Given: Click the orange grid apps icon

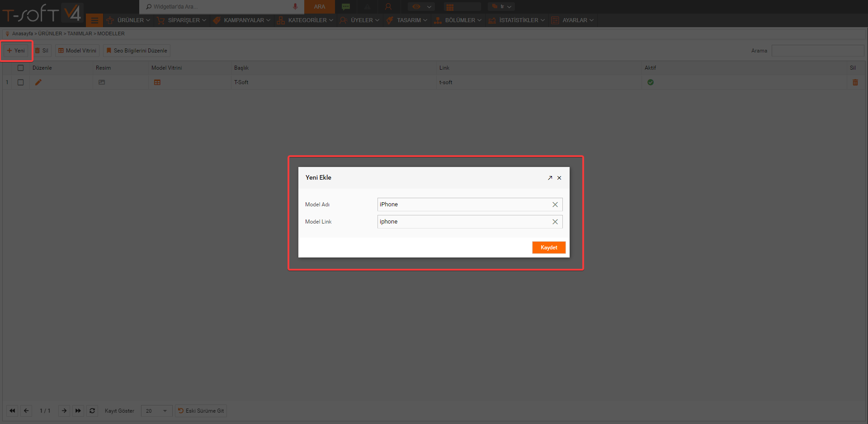Looking at the screenshot, I should point(449,7).
